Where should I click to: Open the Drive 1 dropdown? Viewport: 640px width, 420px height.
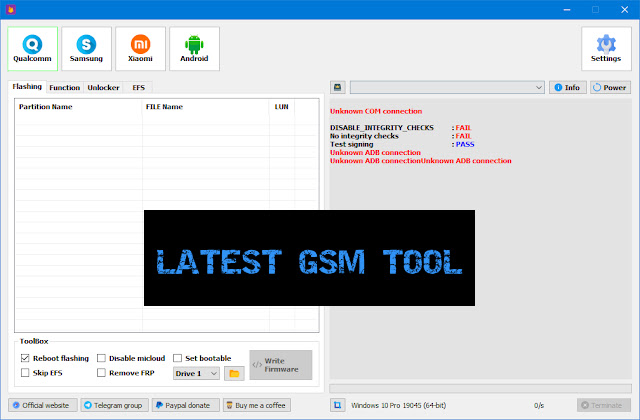click(196, 373)
